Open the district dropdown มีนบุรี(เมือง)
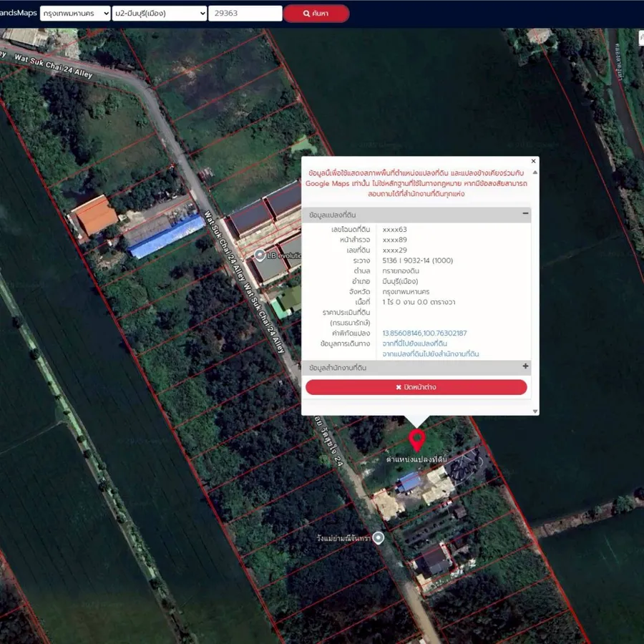 (160, 14)
